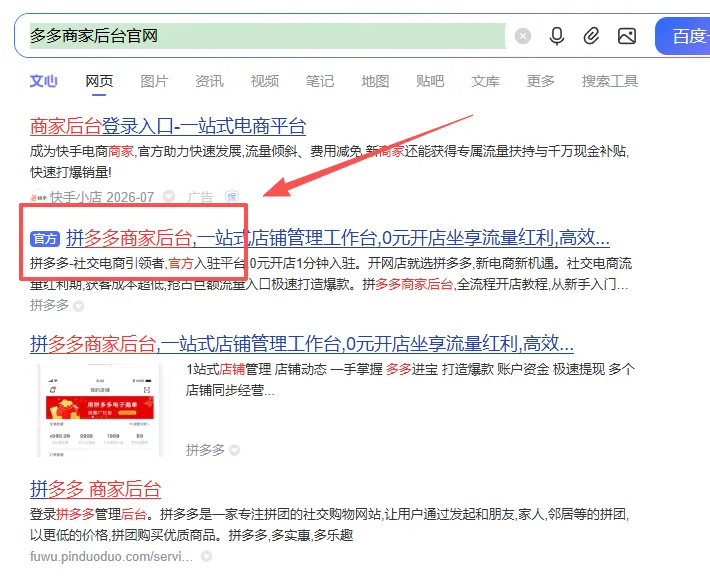Open the 文库 tab

[485, 81]
